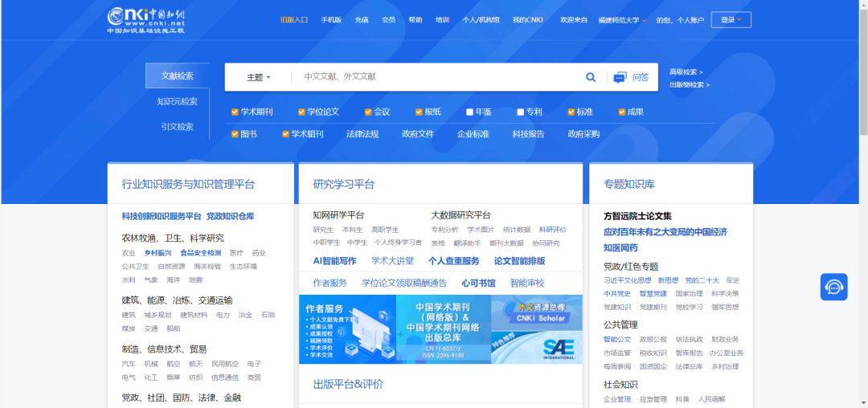This screenshot has width=868, height=408.
Task: Click the CNKI logo
Action: 146,20
